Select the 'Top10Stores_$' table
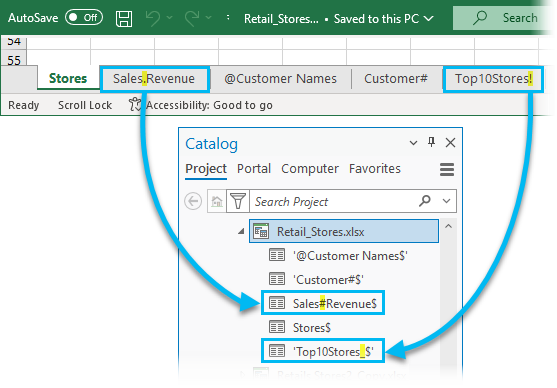The width and height of the screenshot is (557, 388). pos(333,352)
